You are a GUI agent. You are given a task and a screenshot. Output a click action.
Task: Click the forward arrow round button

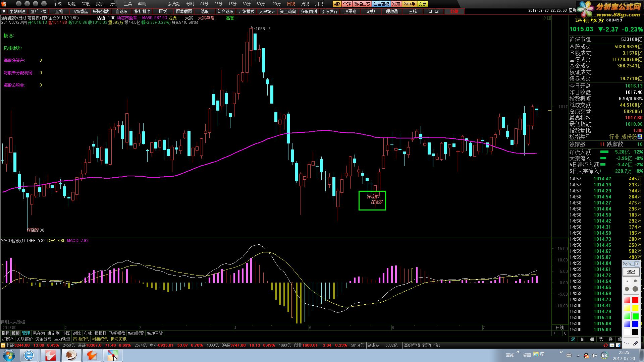click(36, 4)
